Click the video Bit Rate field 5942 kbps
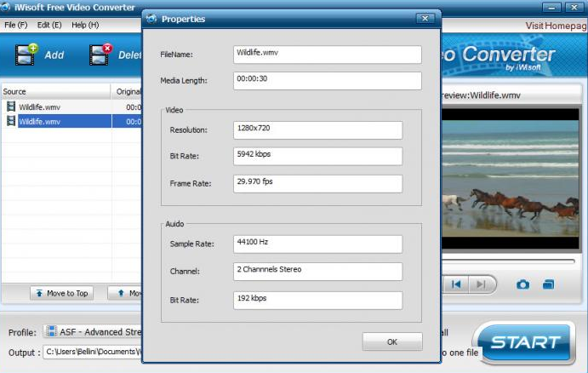The height and width of the screenshot is (373, 588). (x=318, y=156)
